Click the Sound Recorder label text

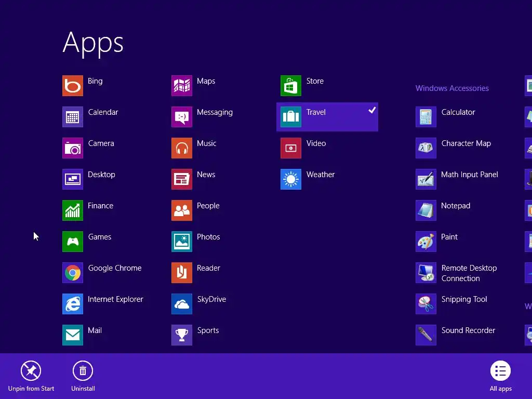468,330
